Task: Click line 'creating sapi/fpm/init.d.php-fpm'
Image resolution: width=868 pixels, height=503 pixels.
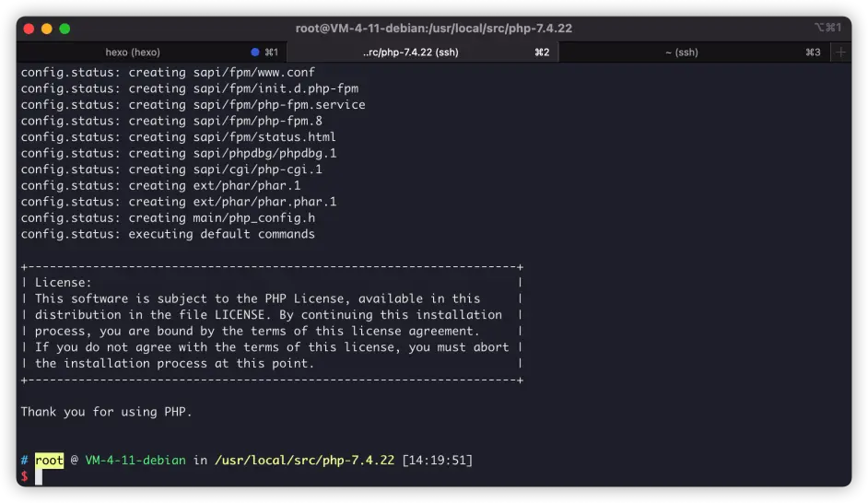Action: [x=189, y=88]
